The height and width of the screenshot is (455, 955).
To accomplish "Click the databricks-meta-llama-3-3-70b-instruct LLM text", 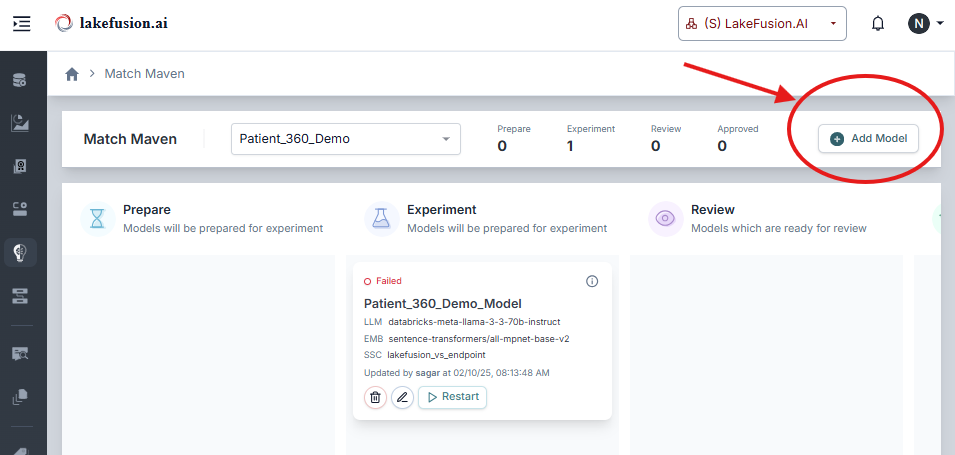I will pyautogui.click(x=474, y=322).
